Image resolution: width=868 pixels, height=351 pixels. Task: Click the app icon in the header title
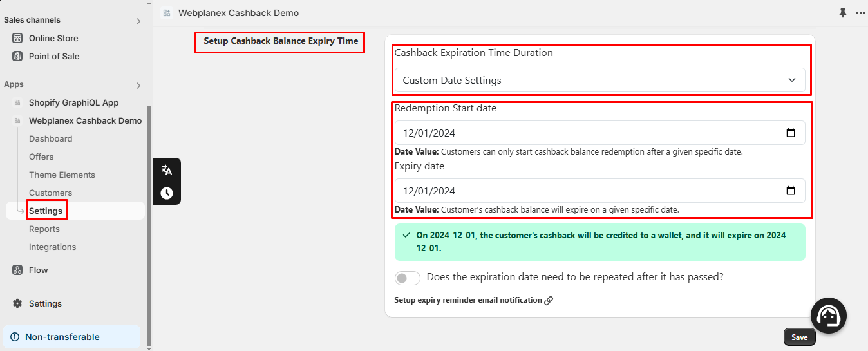pyautogui.click(x=167, y=13)
